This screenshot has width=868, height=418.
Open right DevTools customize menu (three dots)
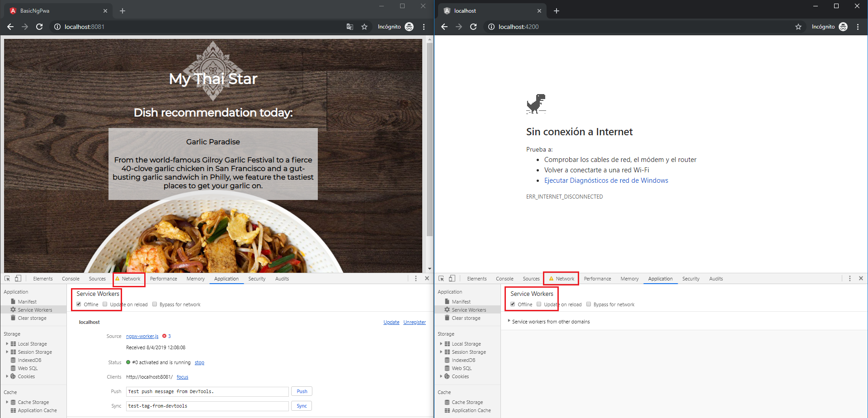(850, 279)
